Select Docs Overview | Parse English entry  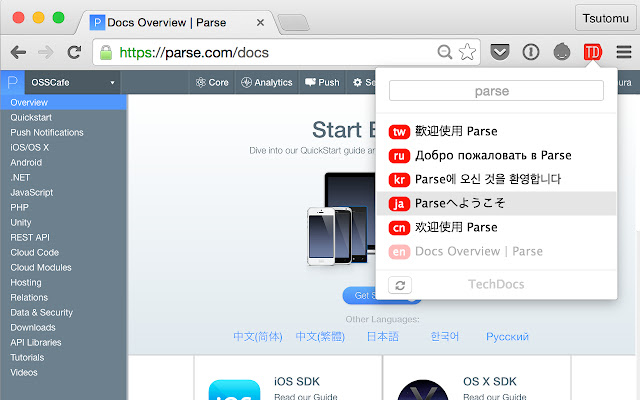point(496,251)
